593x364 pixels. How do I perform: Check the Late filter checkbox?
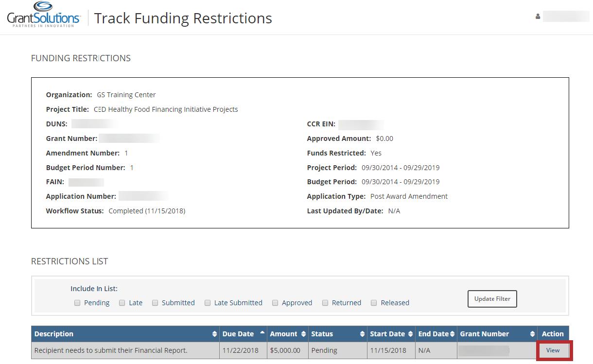(x=122, y=303)
